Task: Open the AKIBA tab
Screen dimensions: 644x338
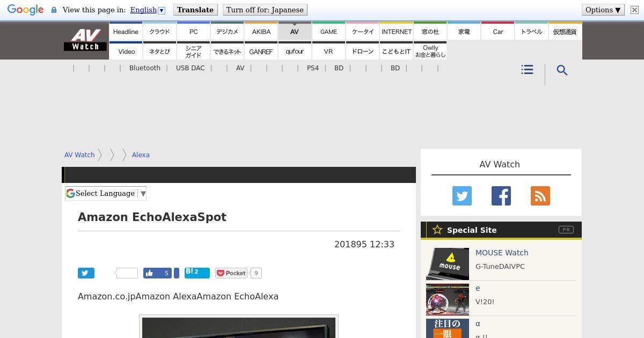Action: [261, 32]
